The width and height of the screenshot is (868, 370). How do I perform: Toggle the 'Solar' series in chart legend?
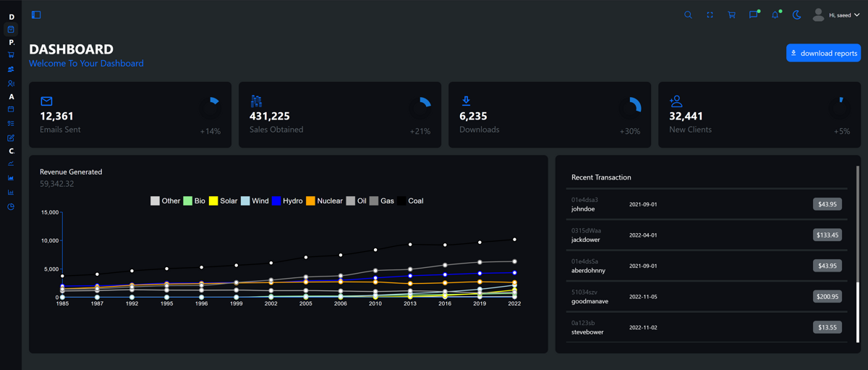[223, 201]
